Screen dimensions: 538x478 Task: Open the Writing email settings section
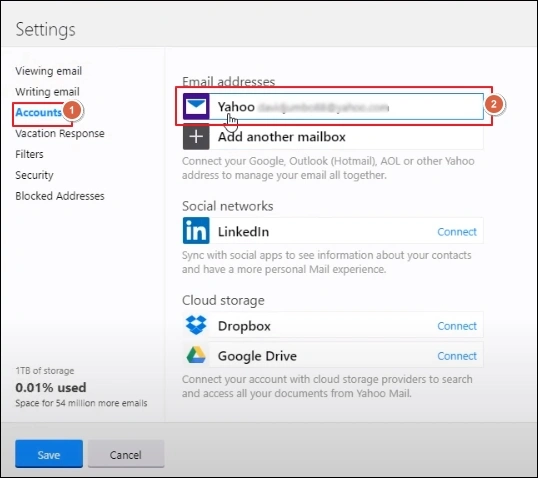click(47, 92)
